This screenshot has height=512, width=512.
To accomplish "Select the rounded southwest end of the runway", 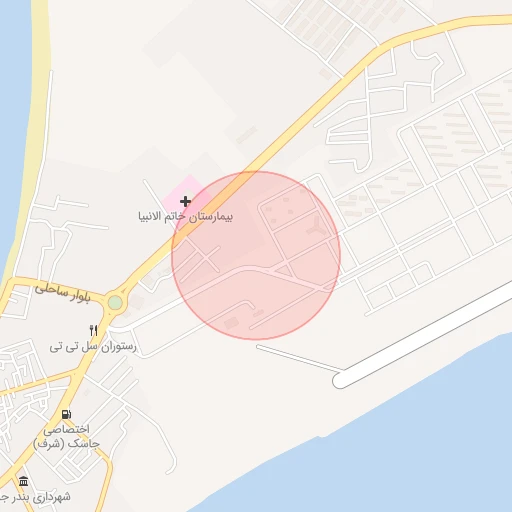I will [340, 381].
